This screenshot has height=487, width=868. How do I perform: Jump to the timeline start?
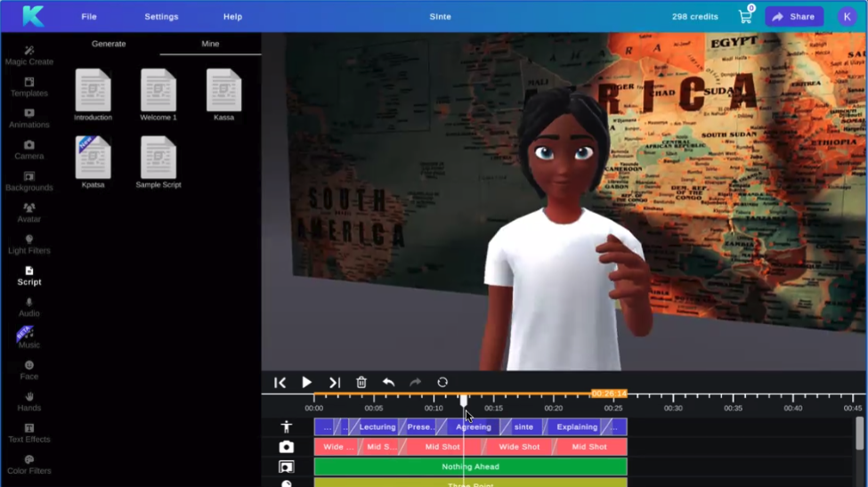(x=280, y=382)
